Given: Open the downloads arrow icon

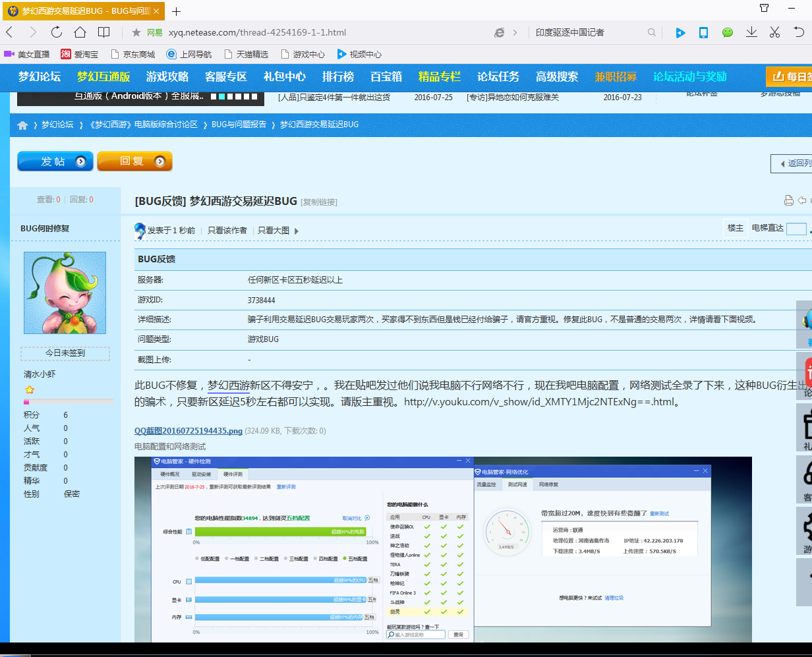Looking at the screenshot, I should [x=751, y=32].
